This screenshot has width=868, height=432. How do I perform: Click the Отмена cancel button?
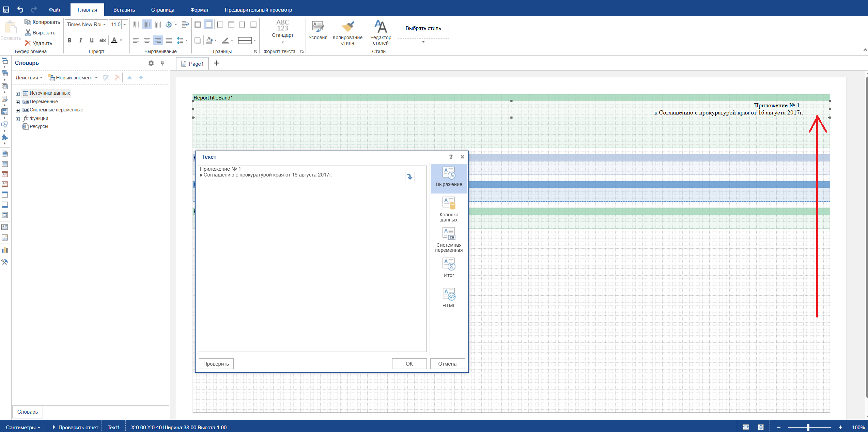[x=447, y=364]
